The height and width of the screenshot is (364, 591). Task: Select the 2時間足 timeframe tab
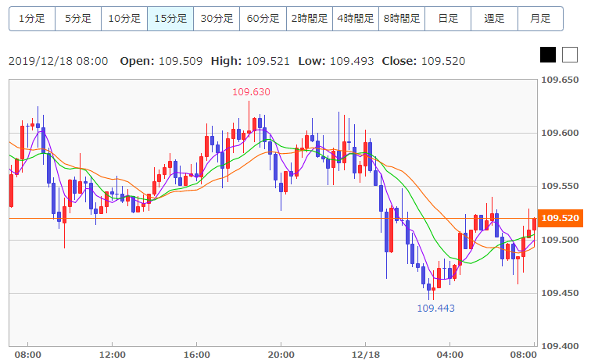(x=310, y=19)
